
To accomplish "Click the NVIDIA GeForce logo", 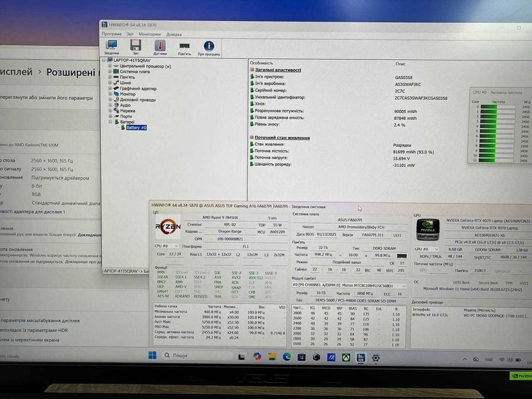I will coord(428,230).
